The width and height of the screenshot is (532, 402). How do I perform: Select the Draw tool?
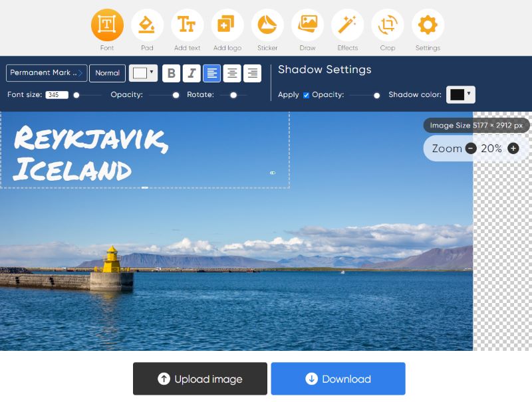[307, 25]
